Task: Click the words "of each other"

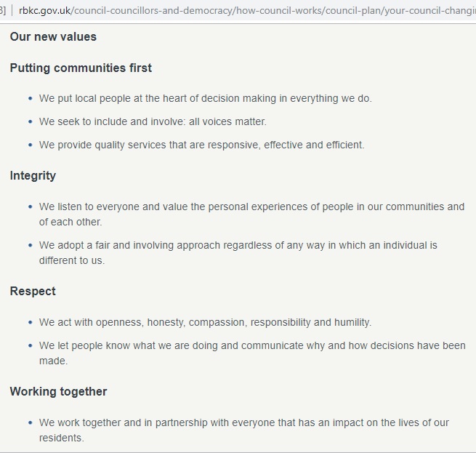Action: [70, 222]
